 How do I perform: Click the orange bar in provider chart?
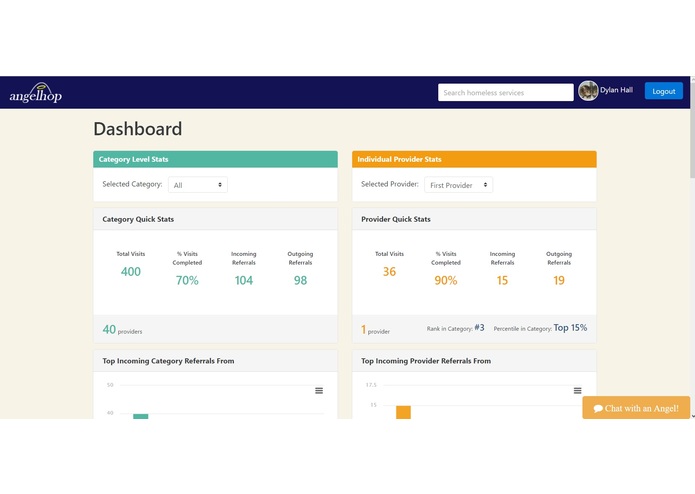tap(403, 412)
